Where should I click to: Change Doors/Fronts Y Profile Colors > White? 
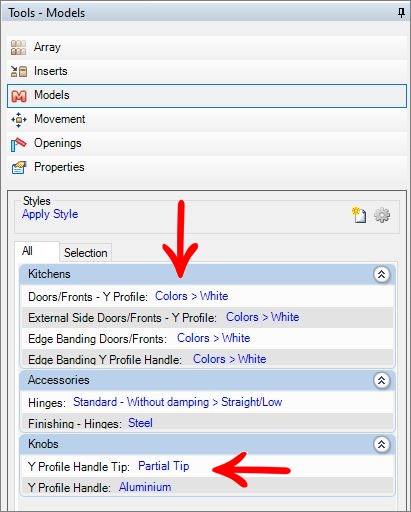pyautogui.click(x=192, y=296)
